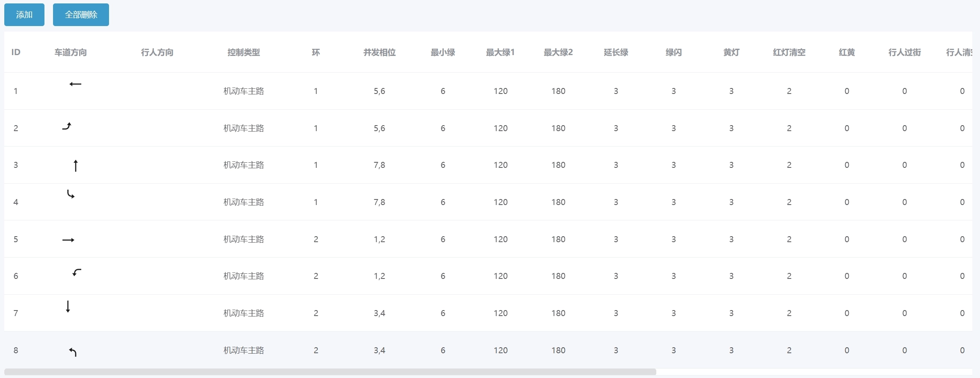Click 并发相位 value 7,8 in row 3
Screen dimensions: 980x378
pyautogui.click(x=379, y=165)
